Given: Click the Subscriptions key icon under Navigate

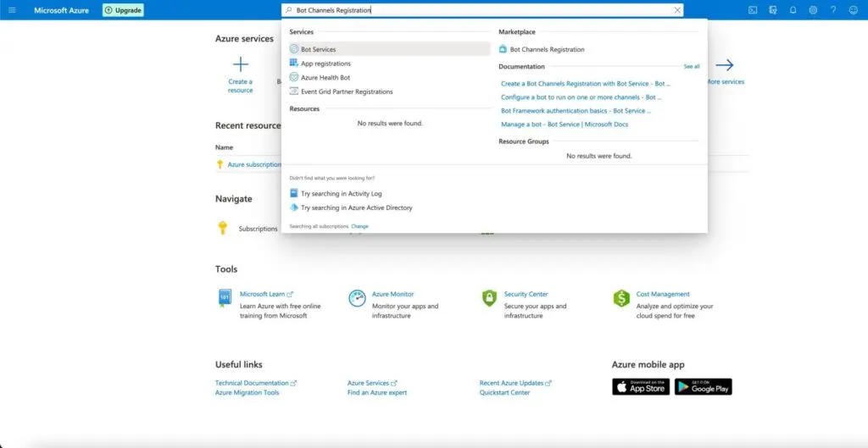Looking at the screenshot, I should click(223, 228).
